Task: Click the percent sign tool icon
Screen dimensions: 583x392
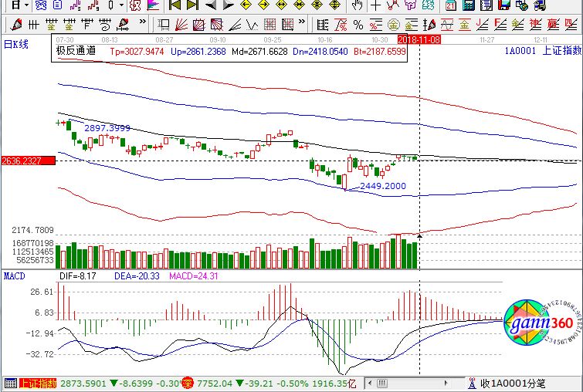Action: (358, 24)
